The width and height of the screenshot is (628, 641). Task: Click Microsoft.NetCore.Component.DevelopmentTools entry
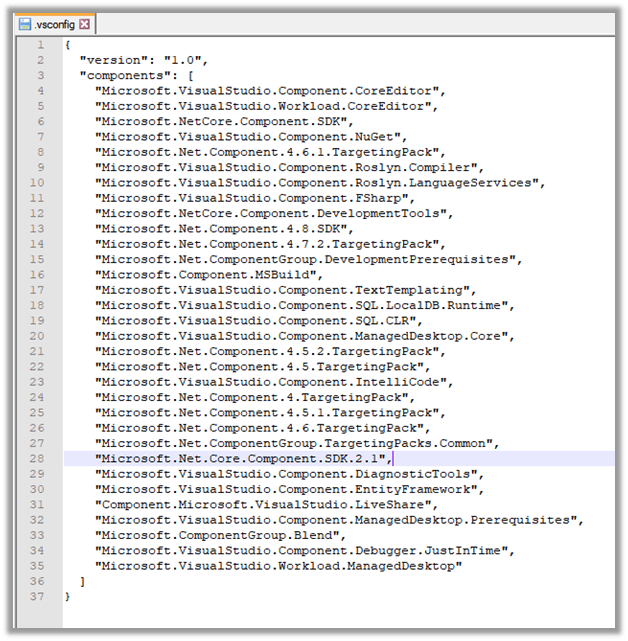(274, 213)
